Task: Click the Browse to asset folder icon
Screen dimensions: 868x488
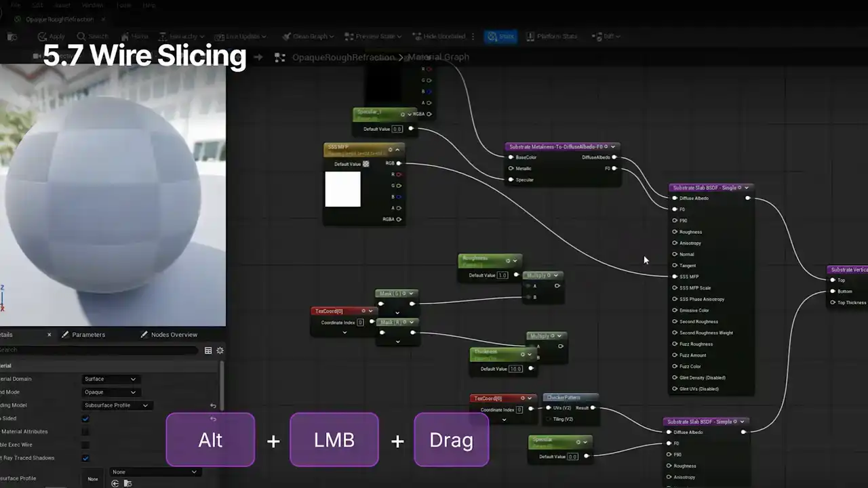Action: tap(127, 483)
